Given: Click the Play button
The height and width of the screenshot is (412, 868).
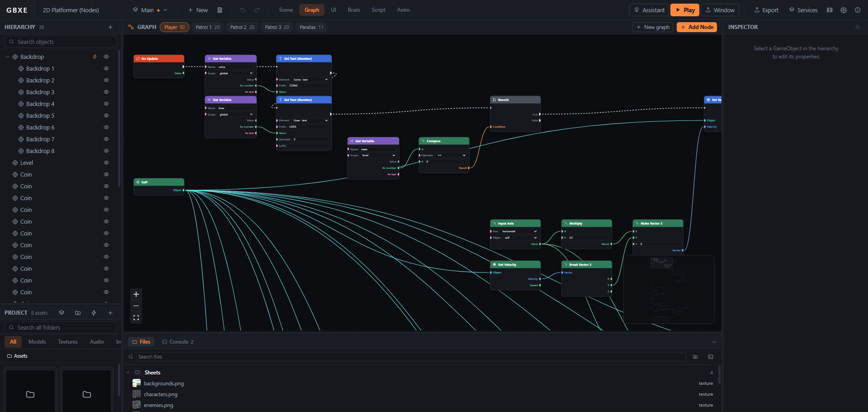Looking at the screenshot, I should (685, 10).
